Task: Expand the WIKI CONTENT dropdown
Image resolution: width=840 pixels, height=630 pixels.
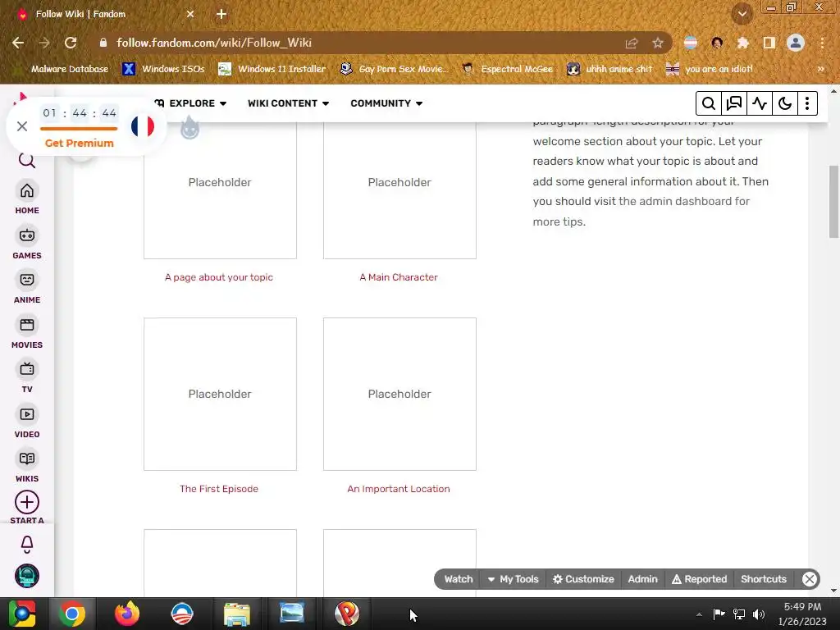Action: point(288,103)
